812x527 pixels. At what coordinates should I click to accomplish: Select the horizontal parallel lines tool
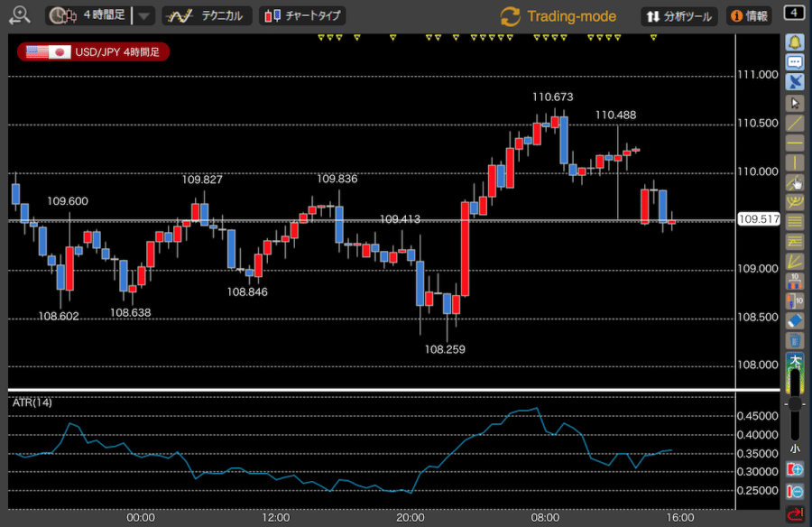click(x=795, y=222)
